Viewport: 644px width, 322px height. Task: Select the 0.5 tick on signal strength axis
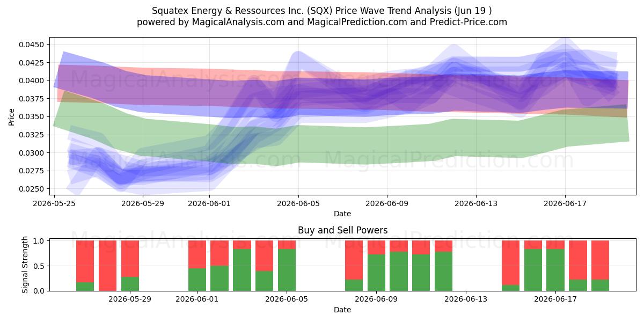pyautogui.click(x=40, y=266)
